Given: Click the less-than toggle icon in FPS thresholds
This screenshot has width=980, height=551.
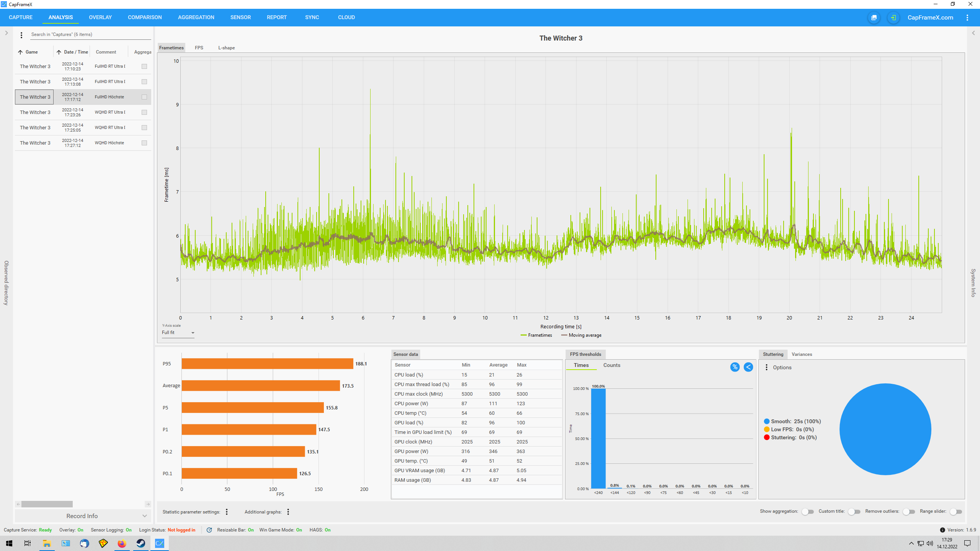Looking at the screenshot, I should (748, 367).
